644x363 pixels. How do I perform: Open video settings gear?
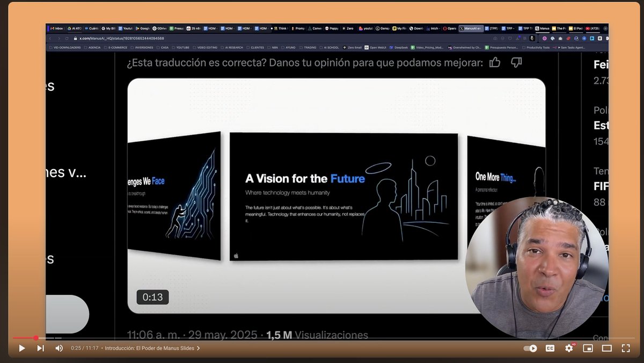[x=569, y=348]
